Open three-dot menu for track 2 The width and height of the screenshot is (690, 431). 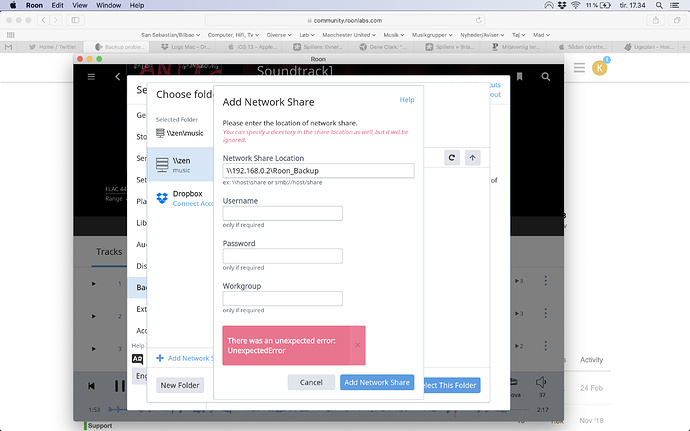546,313
